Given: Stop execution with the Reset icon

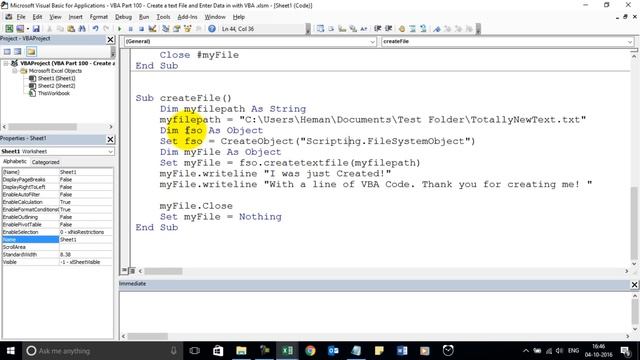Looking at the screenshot, I should point(141,29).
